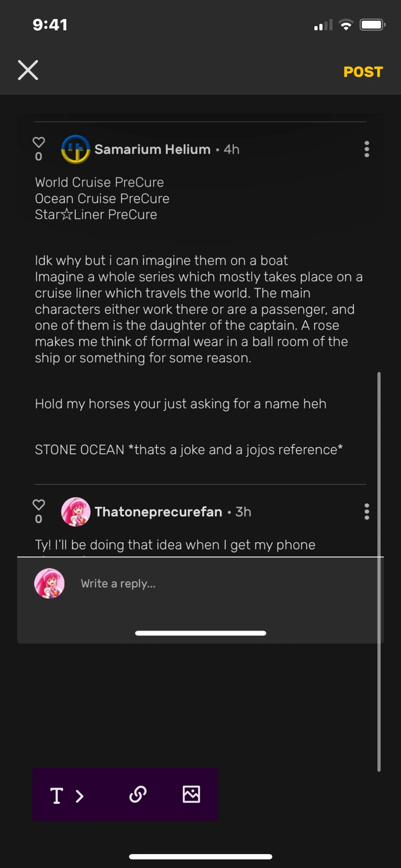Open Thatoneprecurefan's comment avatar
This screenshot has height=868, width=401.
point(75,512)
